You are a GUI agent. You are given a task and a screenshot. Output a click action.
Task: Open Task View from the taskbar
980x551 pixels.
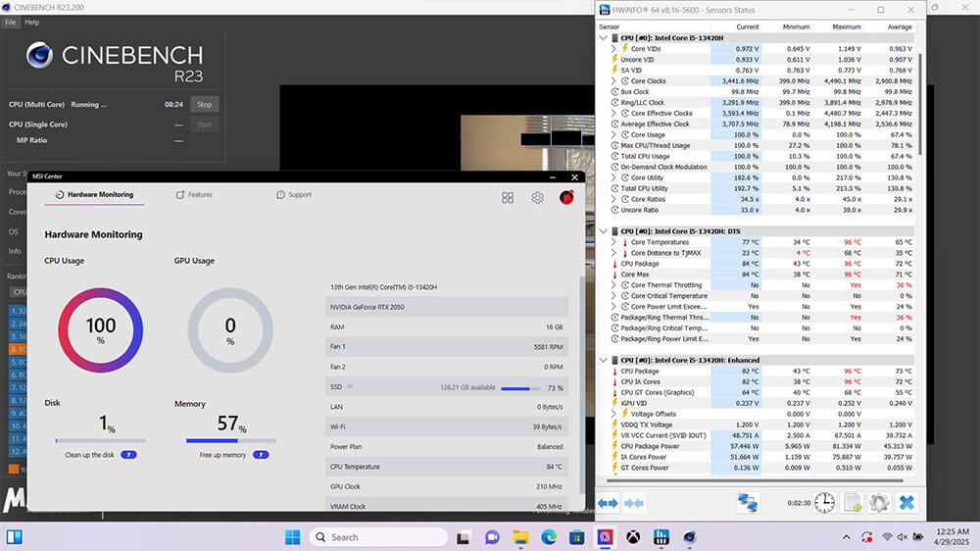click(464, 537)
